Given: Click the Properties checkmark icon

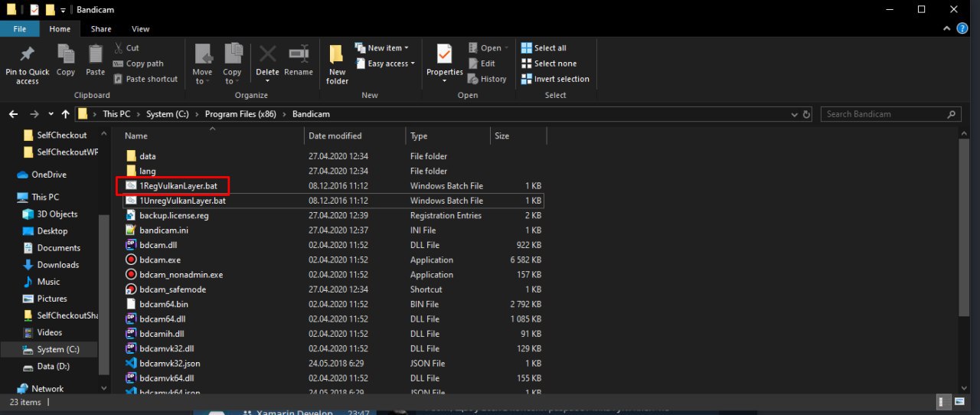Looking at the screenshot, I should (444, 54).
